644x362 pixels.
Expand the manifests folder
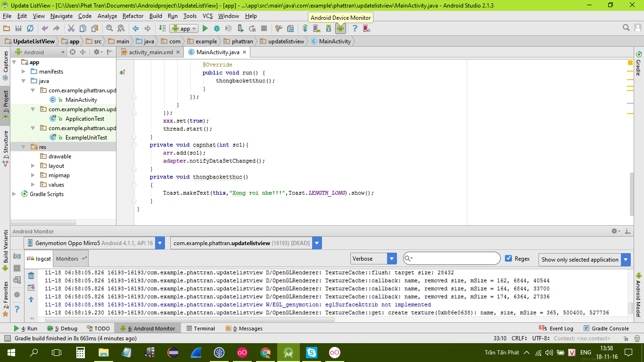pyautogui.click(x=24, y=72)
